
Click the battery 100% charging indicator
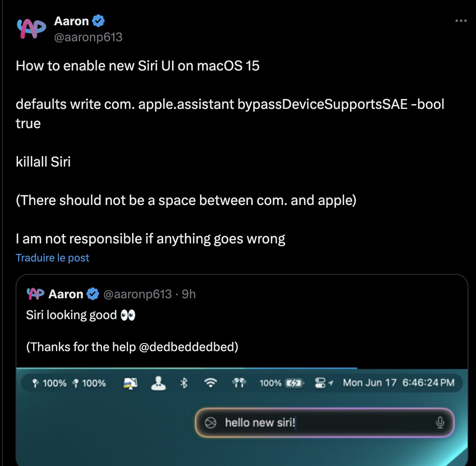point(282,383)
